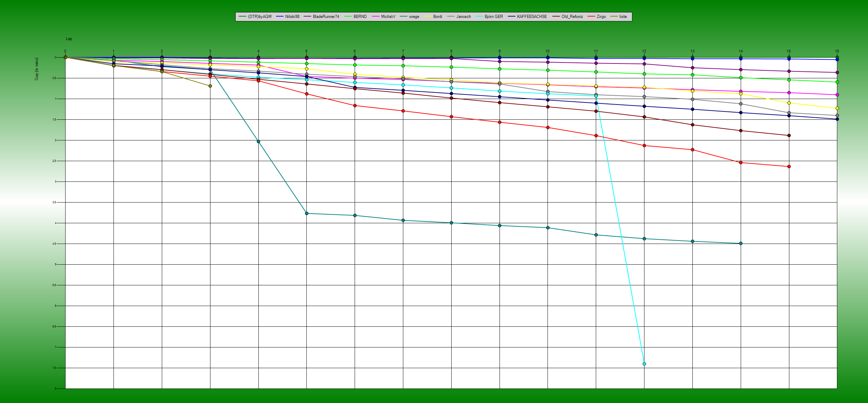Click lap number 12 on top axis

(x=644, y=51)
